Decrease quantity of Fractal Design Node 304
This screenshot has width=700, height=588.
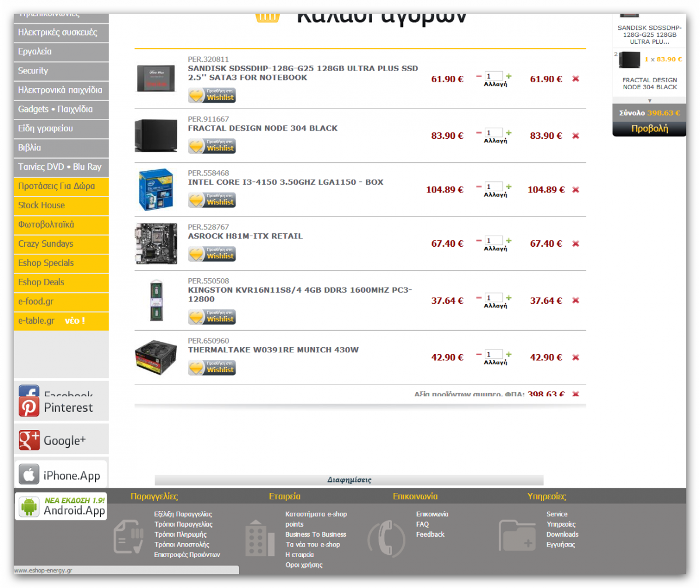[479, 132]
